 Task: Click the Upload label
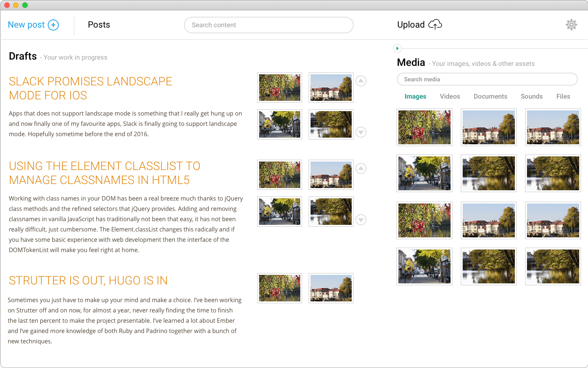pyautogui.click(x=411, y=25)
